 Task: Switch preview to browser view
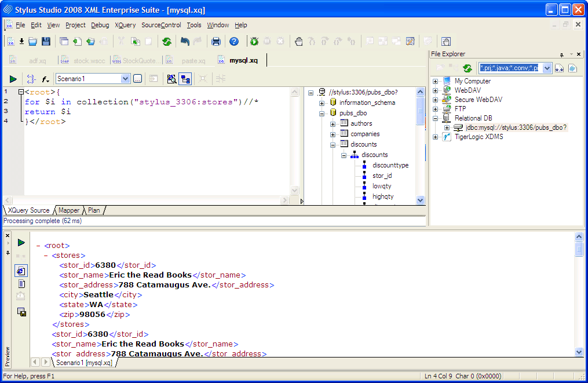coord(21,271)
